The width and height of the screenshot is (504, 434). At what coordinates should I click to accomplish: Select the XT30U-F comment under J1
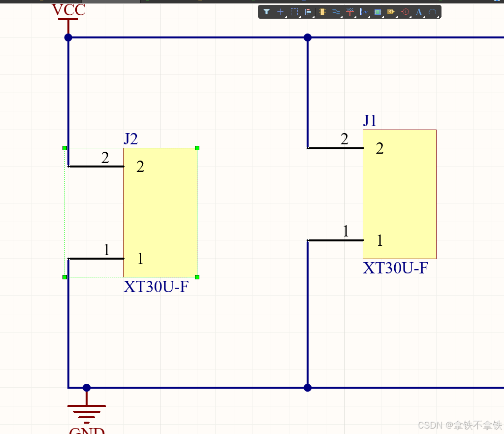coord(395,267)
